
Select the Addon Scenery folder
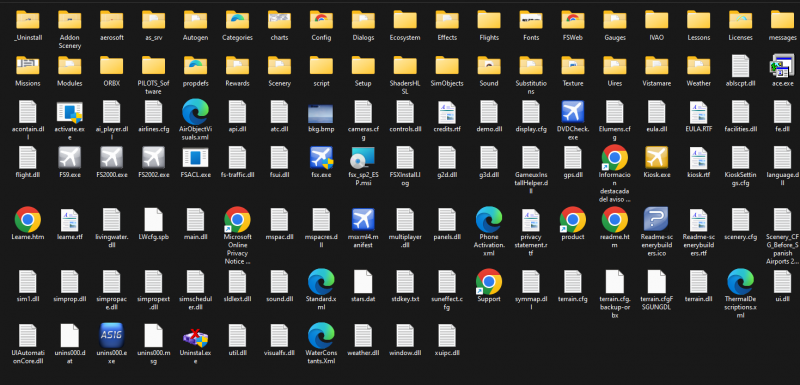[x=69, y=20]
